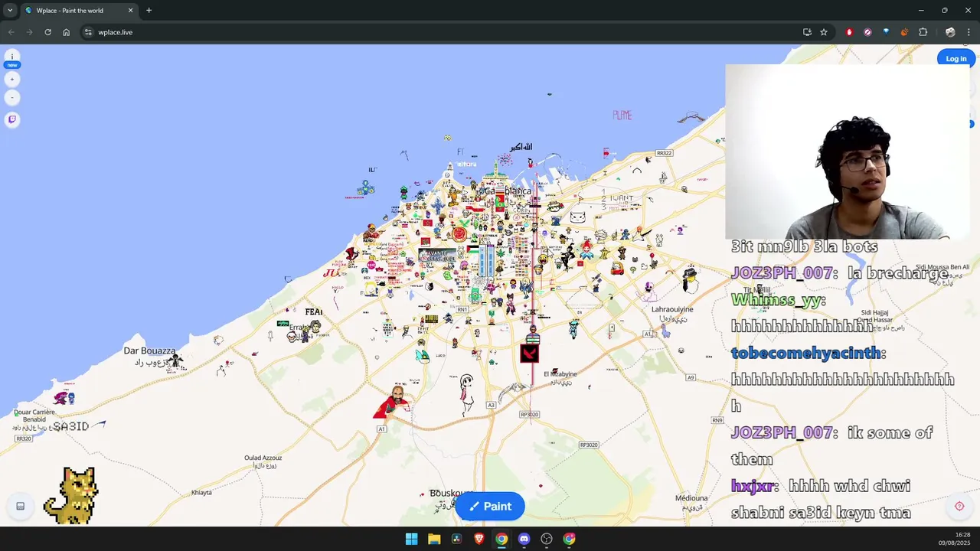Click the Dar Bouazza map label

[x=149, y=350]
